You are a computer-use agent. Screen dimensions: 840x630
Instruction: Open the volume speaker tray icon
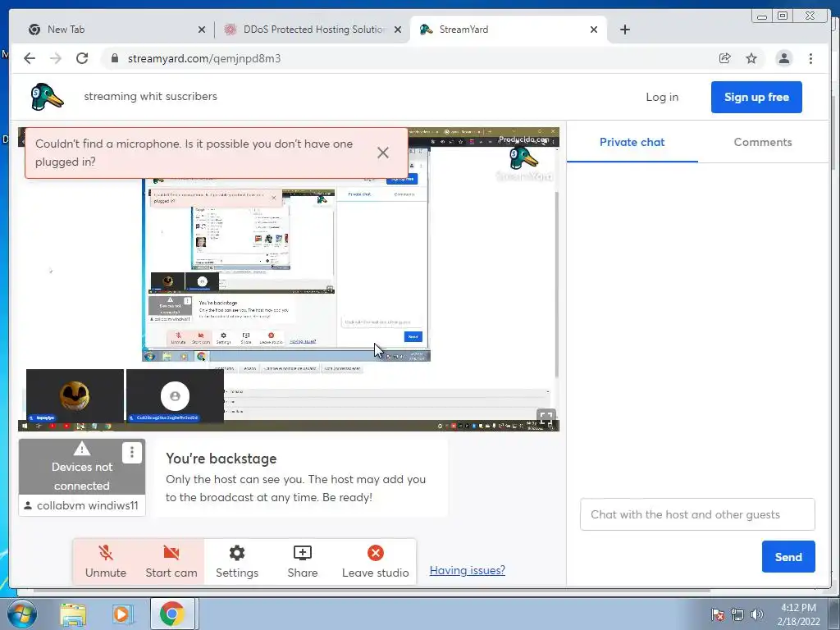(x=756, y=614)
